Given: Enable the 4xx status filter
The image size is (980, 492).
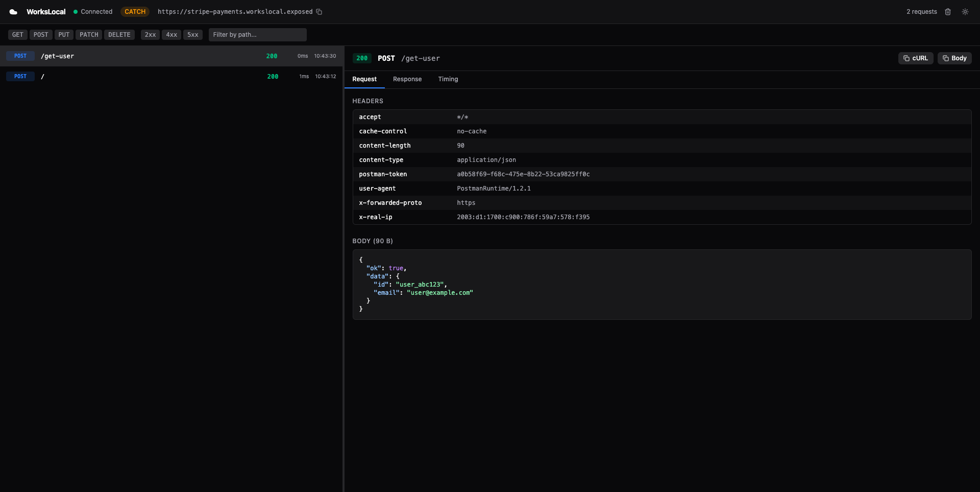Looking at the screenshot, I should 171,34.
